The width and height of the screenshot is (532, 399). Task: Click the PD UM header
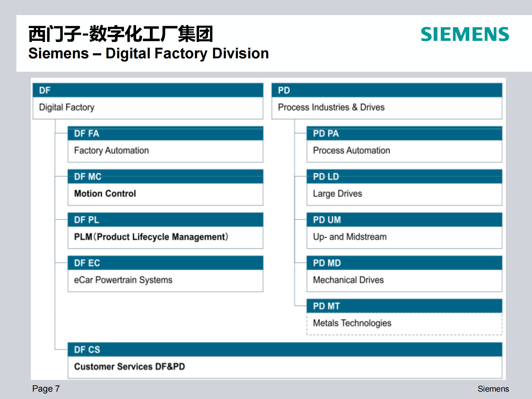click(x=404, y=220)
